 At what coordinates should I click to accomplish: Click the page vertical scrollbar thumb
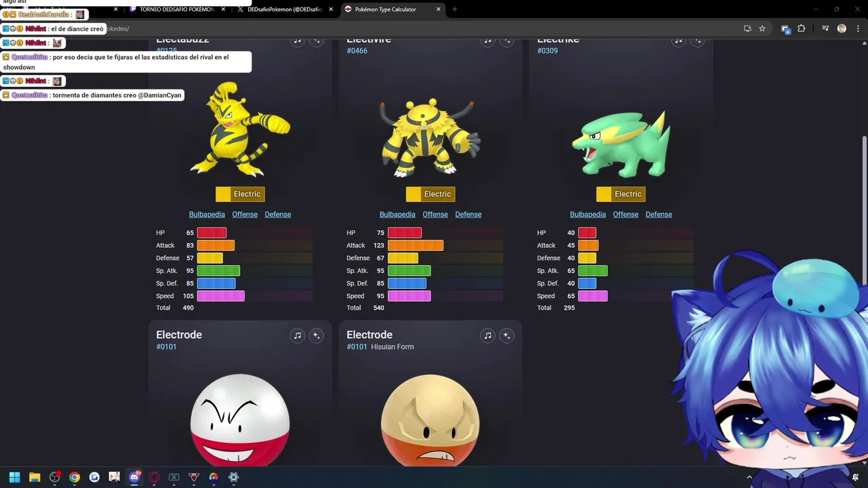point(864,210)
